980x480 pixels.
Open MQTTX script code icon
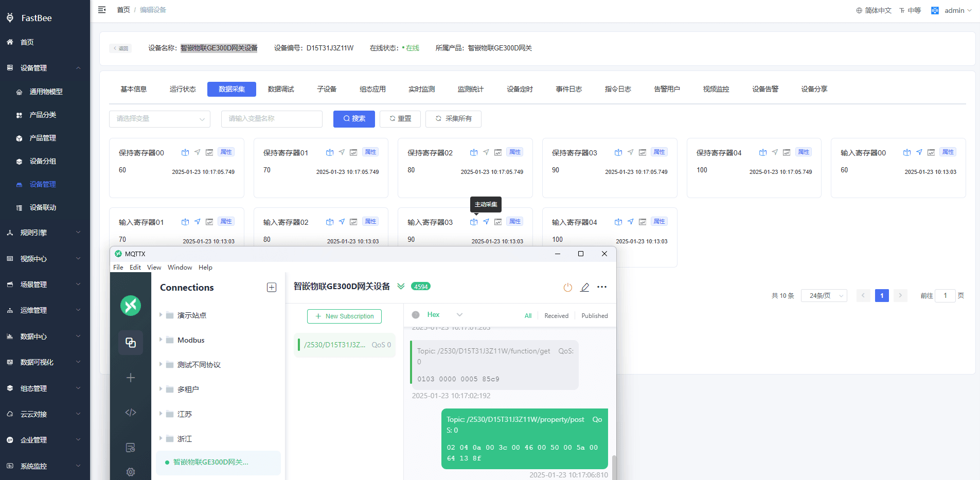pyautogui.click(x=131, y=413)
